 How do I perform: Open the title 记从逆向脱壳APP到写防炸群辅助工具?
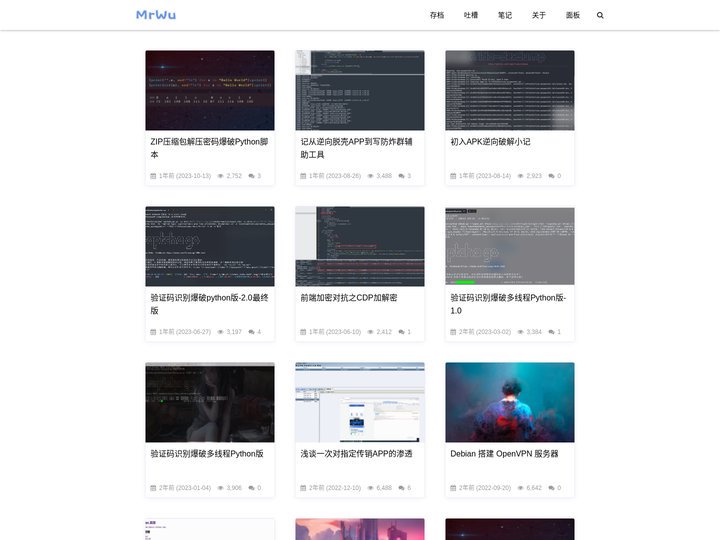(356, 148)
